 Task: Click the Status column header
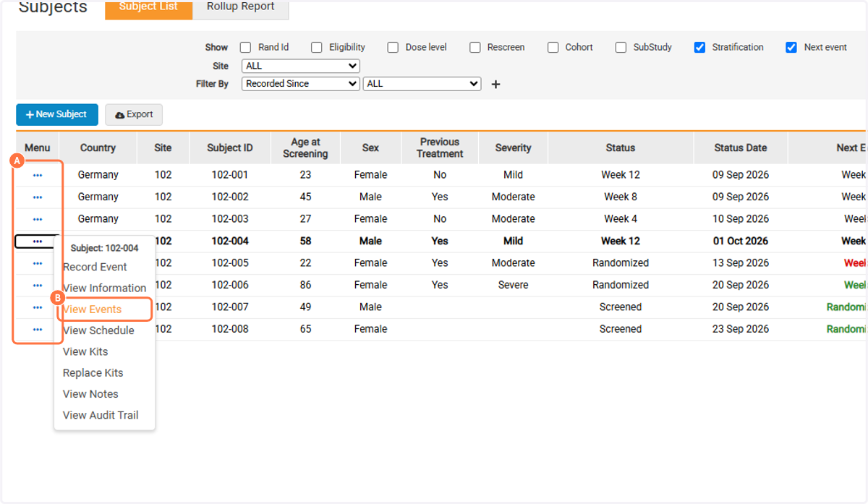[621, 148]
